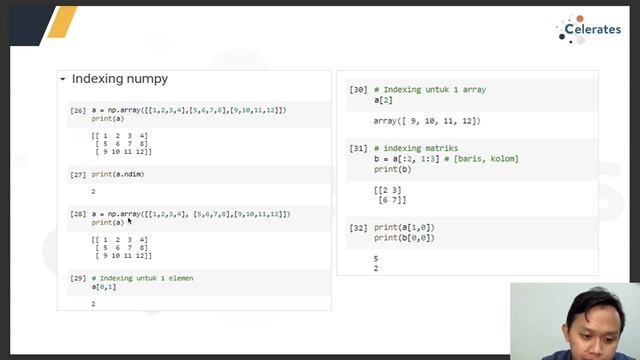Select cell [27] print(a.ndim) code
This screenshot has height=360, width=640.
(x=118, y=174)
